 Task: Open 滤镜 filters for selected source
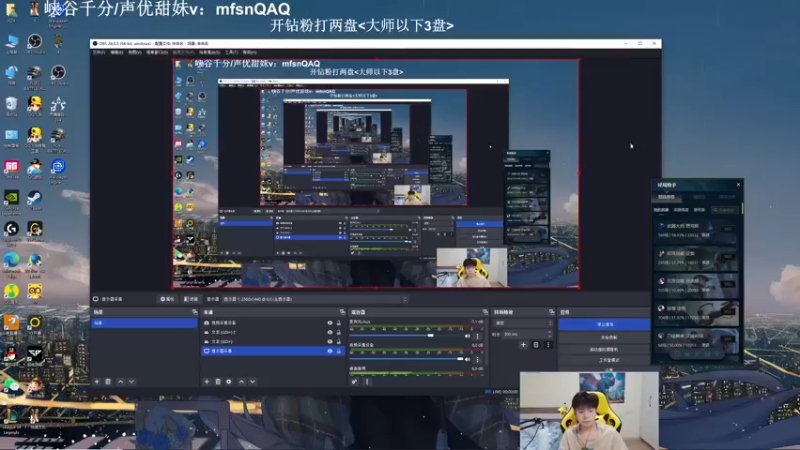[x=191, y=299]
